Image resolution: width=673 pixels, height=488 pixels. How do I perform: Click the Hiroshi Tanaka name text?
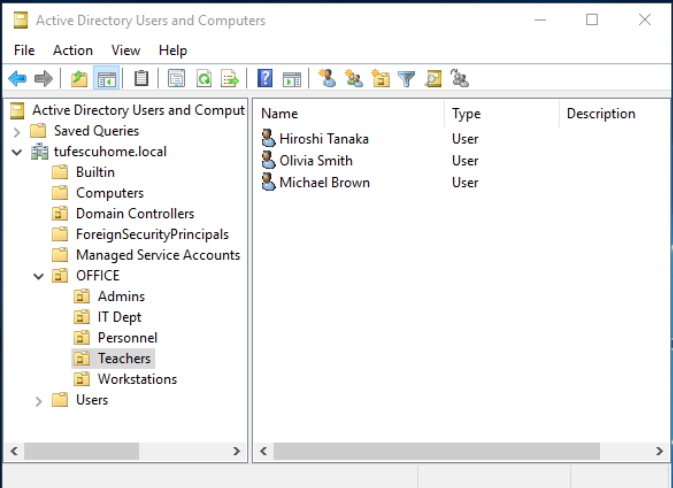pos(324,139)
